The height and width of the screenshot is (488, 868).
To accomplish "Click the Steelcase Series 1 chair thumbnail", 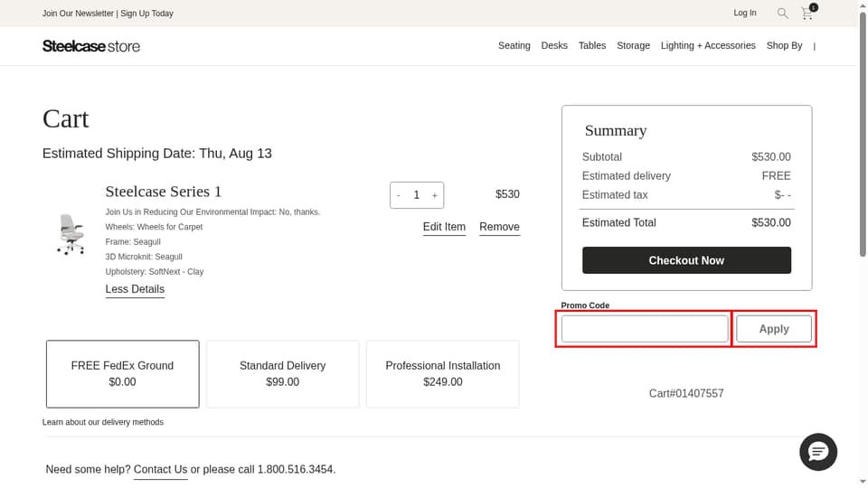I will pos(71,235).
